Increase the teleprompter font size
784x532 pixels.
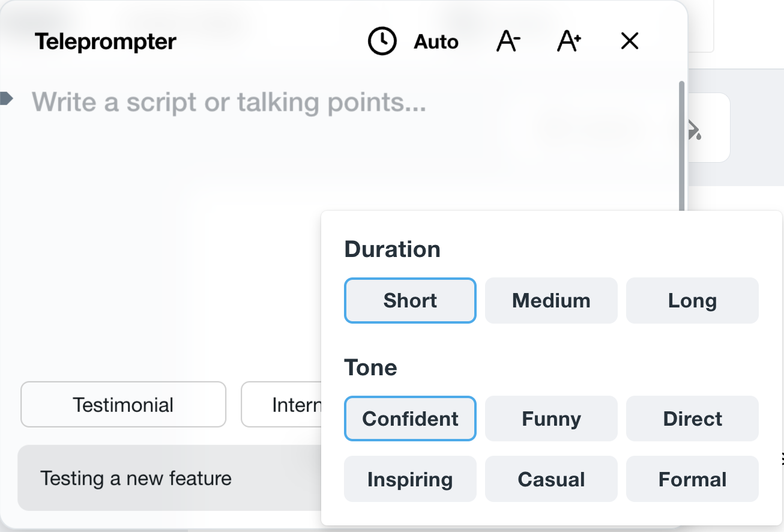point(568,42)
